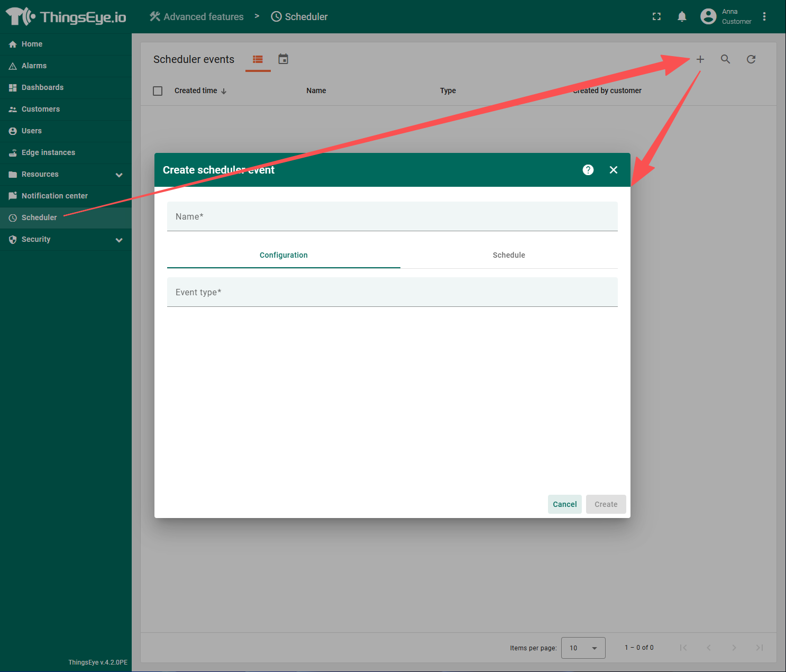786x672 pixels.
Task: Open the notifications bell
Action: click(x=682, y=16)
